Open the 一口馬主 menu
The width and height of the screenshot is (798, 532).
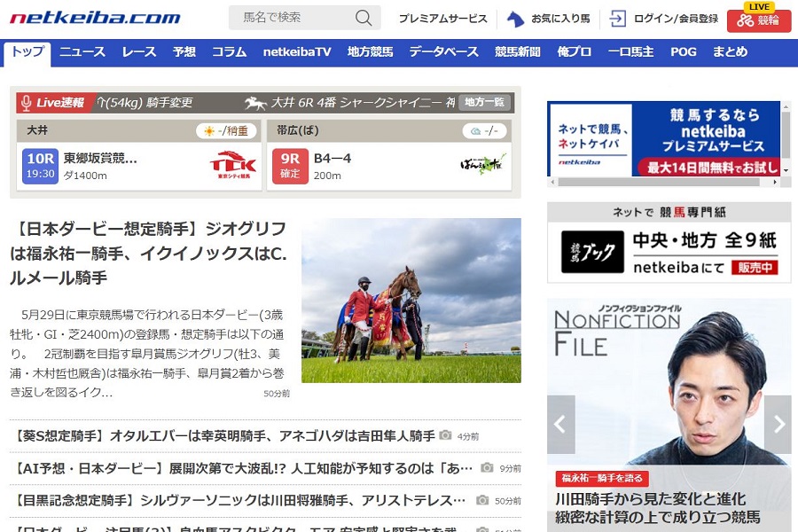[x=631, y=52]
